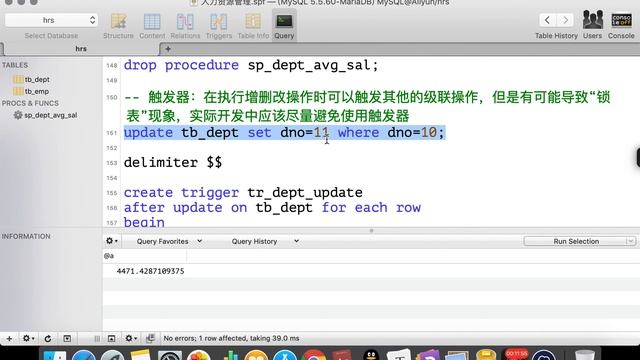Select the hrs connection tab
The image size is (640, 360).
81,49
